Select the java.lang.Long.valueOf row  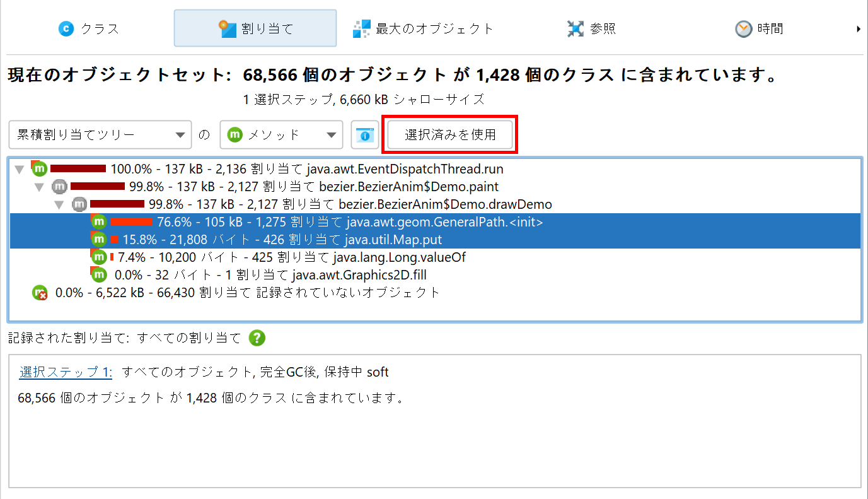pyautogui.click(x=435, y=257)
